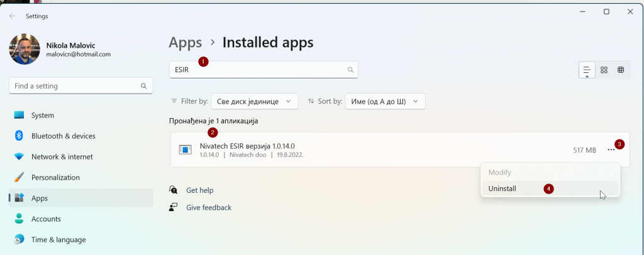The image size is (644, 255).
Task: Click the Nivatech ESIR app icon
Action: pos(186,150)
